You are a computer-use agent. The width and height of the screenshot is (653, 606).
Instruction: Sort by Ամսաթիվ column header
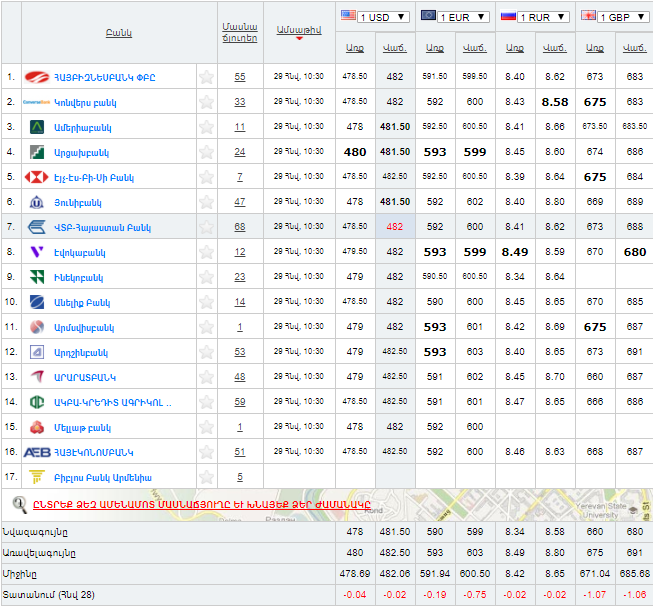pyautogui.click(x=299, y=30)
